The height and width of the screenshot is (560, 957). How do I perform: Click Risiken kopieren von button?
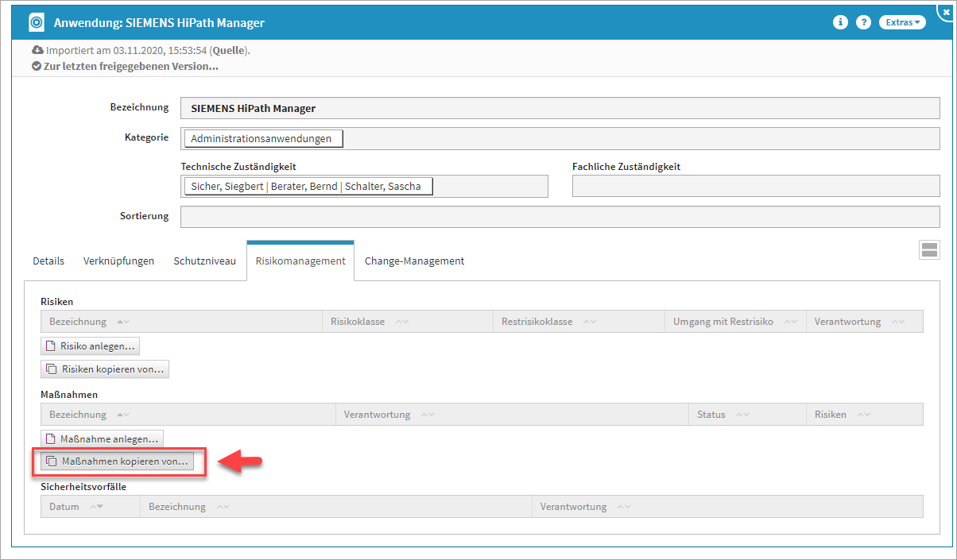(x=105, y=369)
